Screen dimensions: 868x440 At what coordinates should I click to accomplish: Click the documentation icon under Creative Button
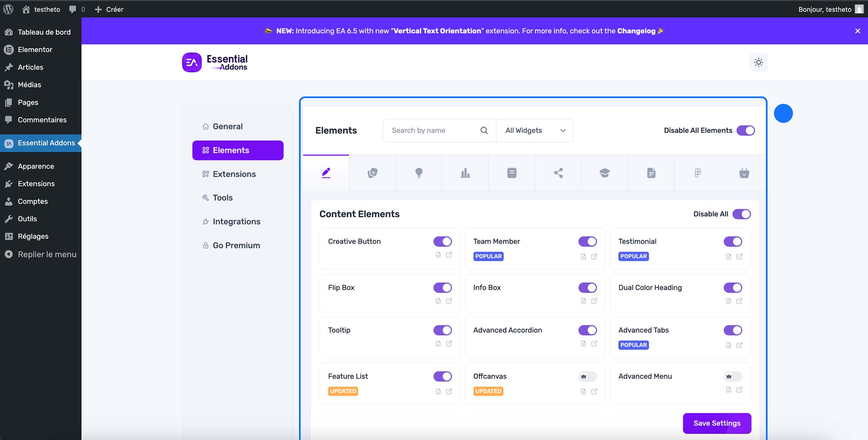(x=438, y=255)
